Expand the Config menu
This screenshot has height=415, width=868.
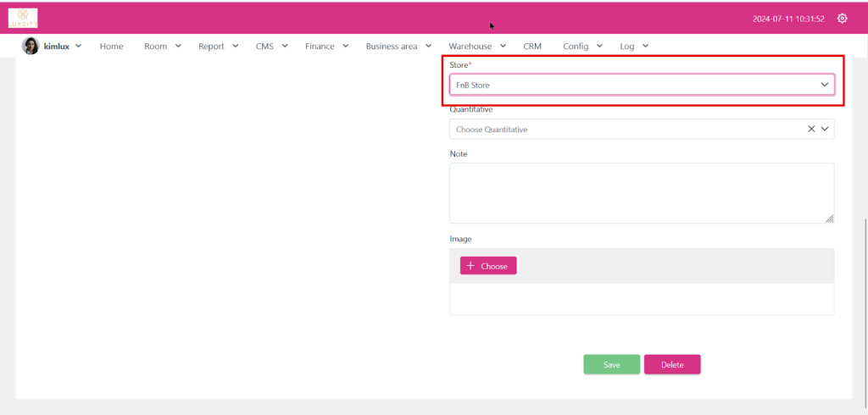(x=582, y=47)
